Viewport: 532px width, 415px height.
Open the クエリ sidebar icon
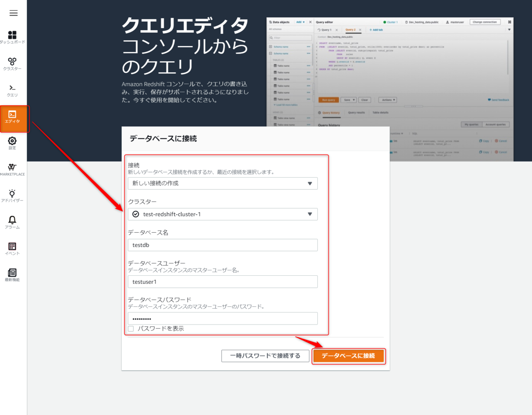[x=12, y=88]
